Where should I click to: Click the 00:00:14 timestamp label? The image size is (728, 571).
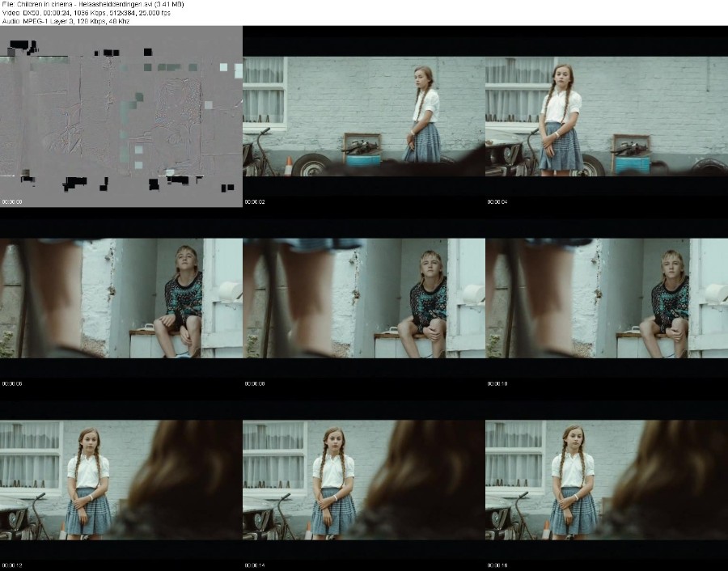255,565
